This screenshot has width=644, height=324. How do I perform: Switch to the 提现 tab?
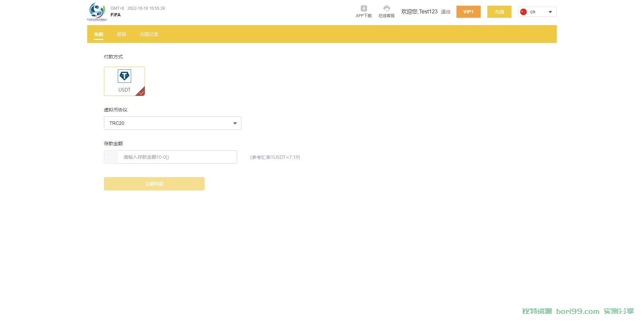pyautogui.click(x=121, y=34)
